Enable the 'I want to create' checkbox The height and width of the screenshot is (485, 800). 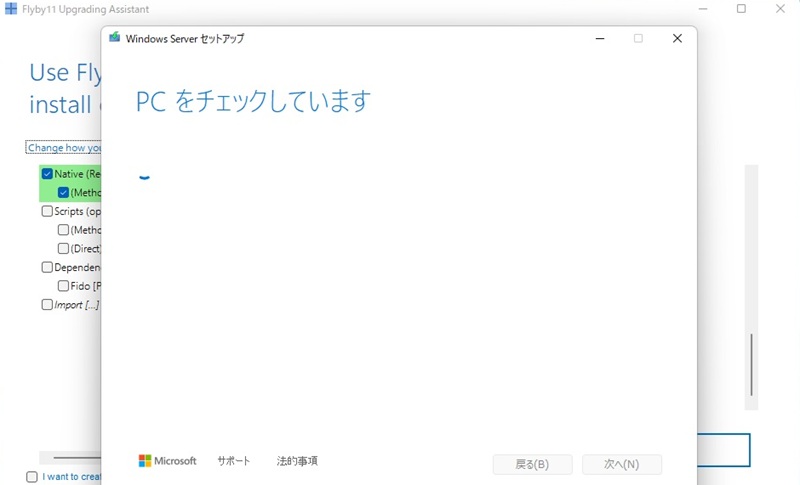pos(32,477)
